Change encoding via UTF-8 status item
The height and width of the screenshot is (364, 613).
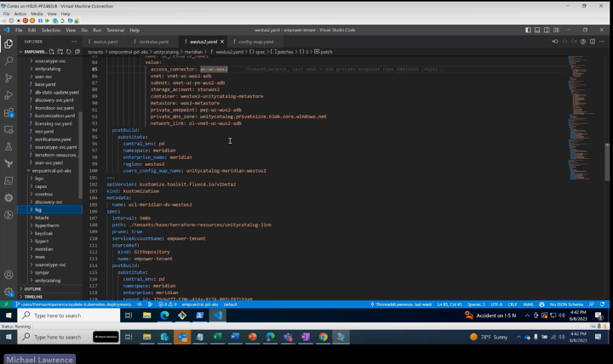point(496,304)
